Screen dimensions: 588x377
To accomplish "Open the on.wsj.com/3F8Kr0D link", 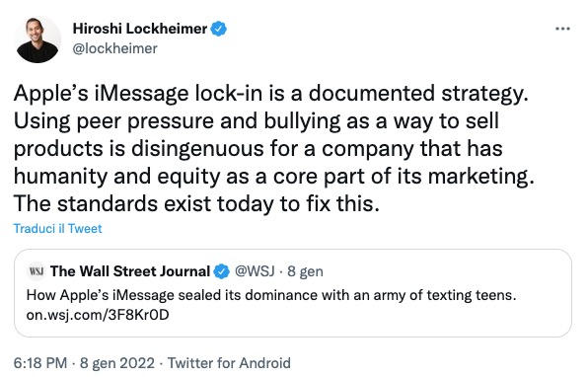I will click(98, 315).
